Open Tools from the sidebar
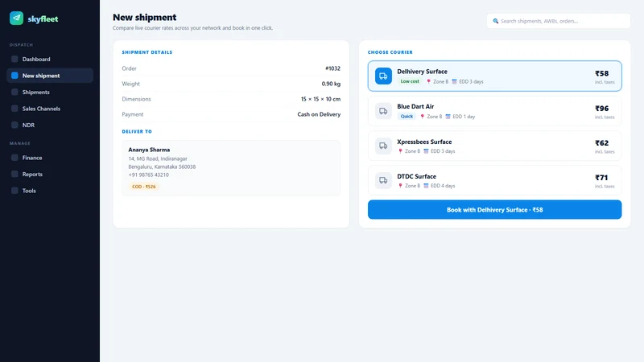Screen dimensions: 644x362 50,191
